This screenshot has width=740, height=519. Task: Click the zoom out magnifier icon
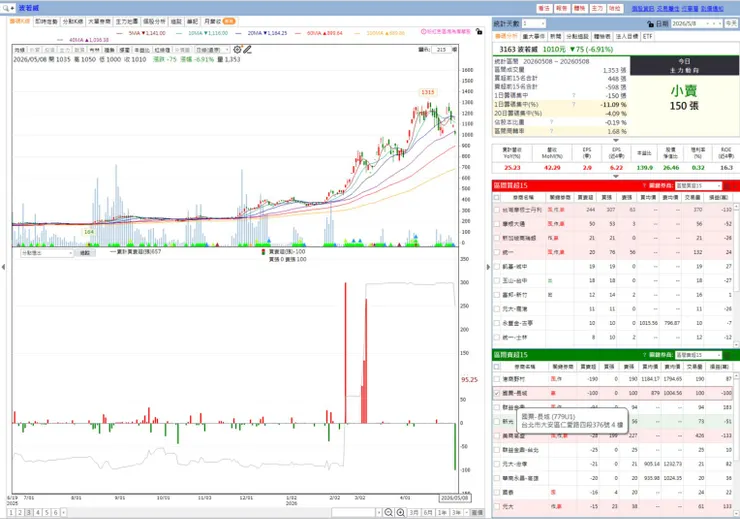[388, 512]
